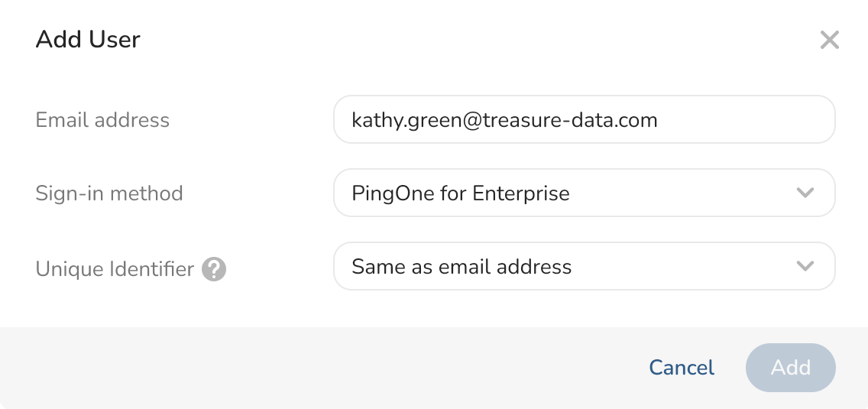Screen dimensions: 868x409
Task: Click the kathy.green@treasure-data.com text
Action: (x=504, y=119)
